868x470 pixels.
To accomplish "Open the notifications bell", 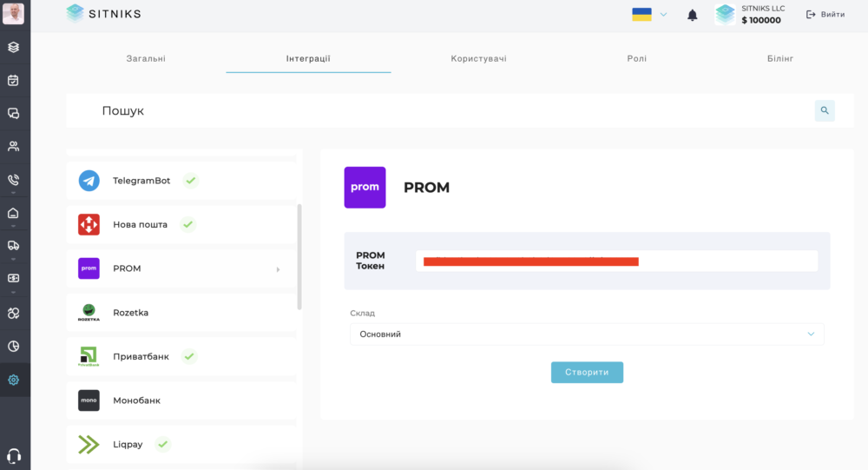I will (692, 15).
